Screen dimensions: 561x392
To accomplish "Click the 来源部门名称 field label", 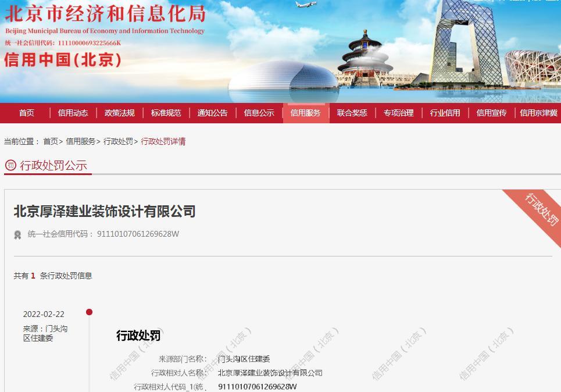I will [x=183, y=359].
